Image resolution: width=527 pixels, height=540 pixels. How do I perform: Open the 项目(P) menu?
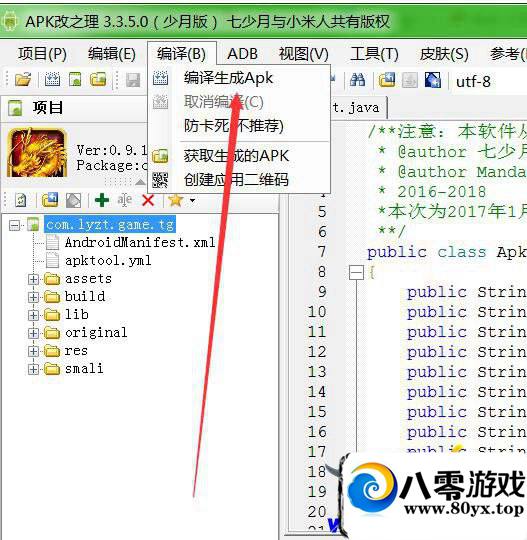[x=42, y=54]
